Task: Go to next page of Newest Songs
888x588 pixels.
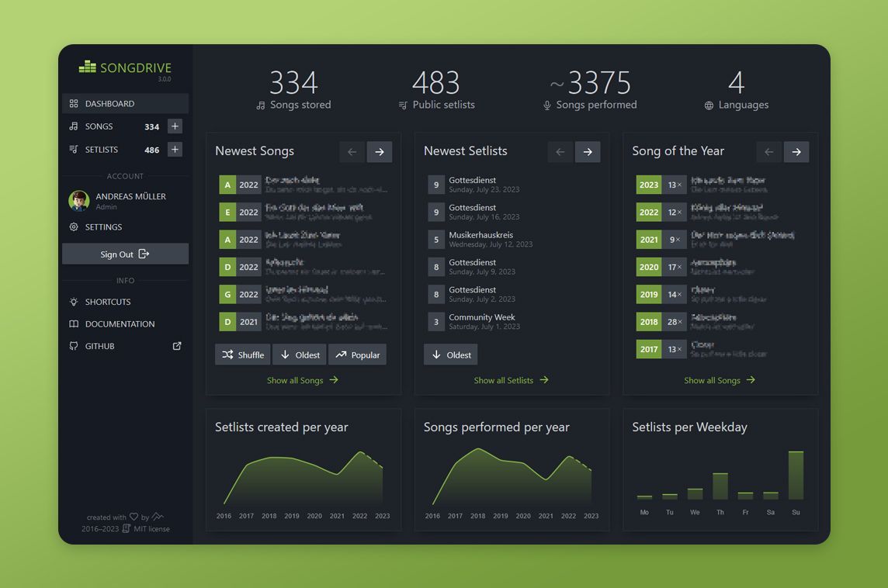Action: 380,152
